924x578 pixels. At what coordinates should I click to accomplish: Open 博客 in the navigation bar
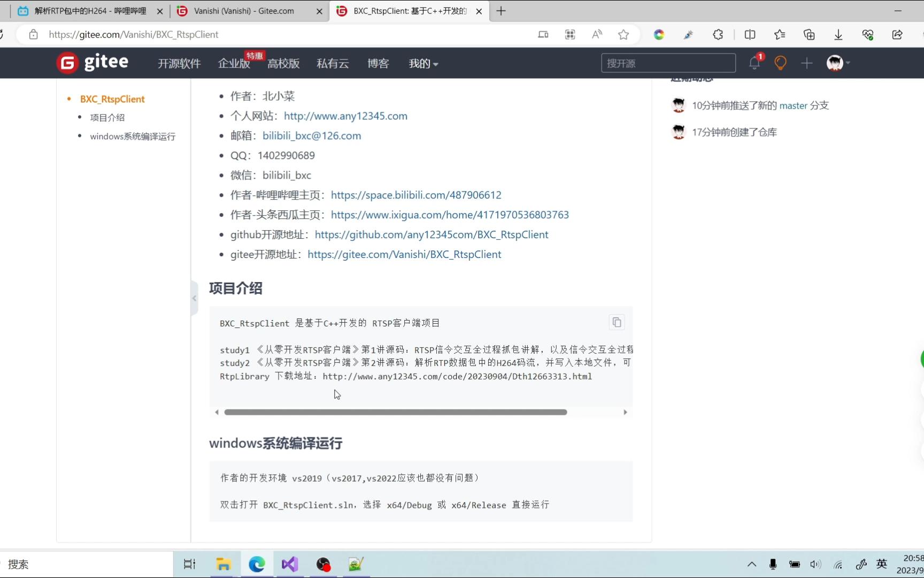(x=378, y=64)
